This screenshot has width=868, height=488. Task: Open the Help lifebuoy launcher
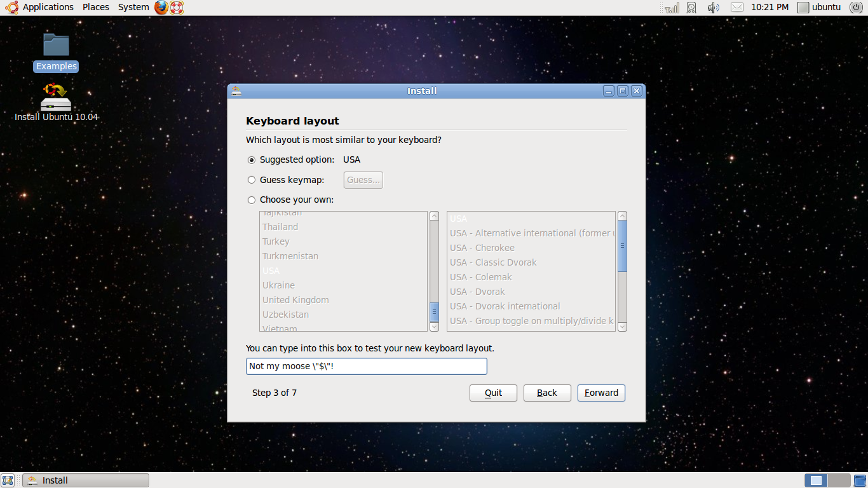(177, 8)
